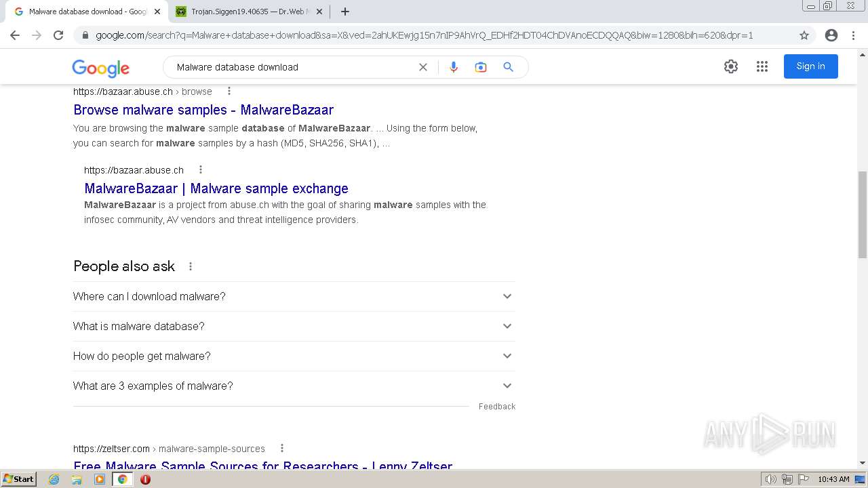Expand 'What is malware database?'
This screenshot has height=488, width=868.
[294, 326]
